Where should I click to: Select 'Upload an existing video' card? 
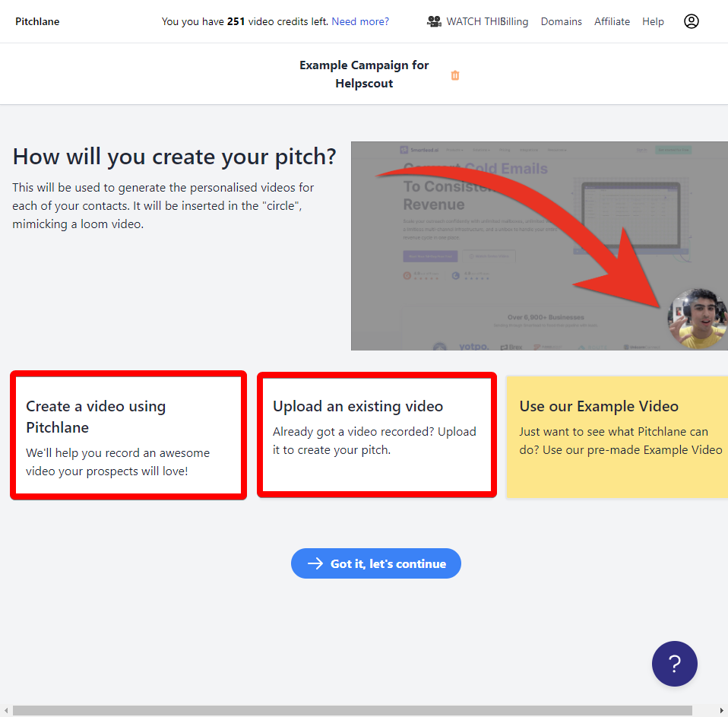coord(376,435)
